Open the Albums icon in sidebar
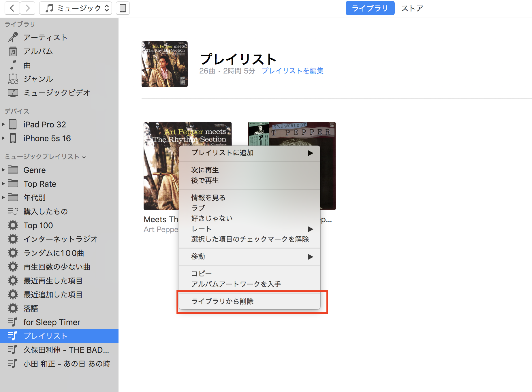This screenshot has height=392, width=532. (x=13, y=51)
